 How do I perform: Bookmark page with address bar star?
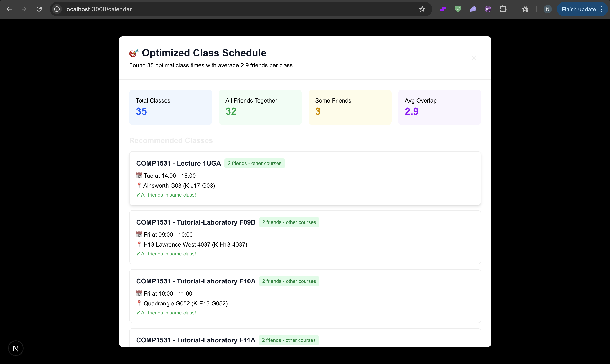422,9
